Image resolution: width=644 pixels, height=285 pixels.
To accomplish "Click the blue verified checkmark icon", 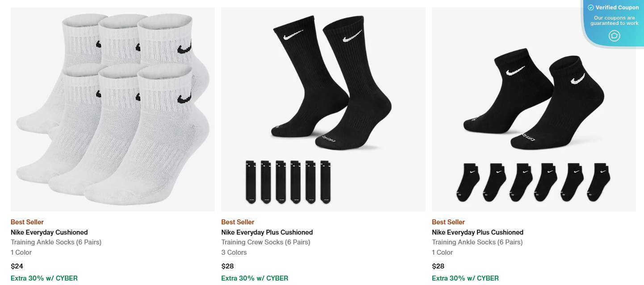I will 590,7.
